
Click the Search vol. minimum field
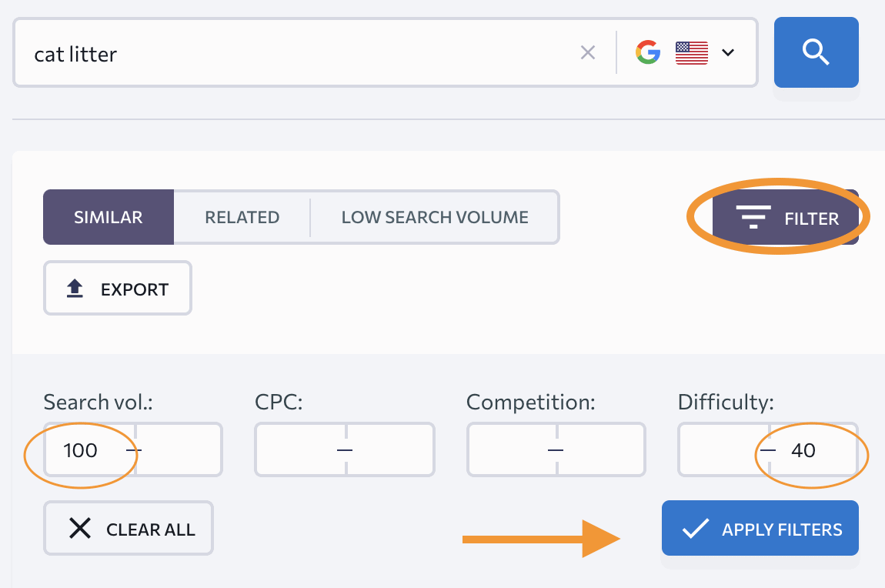coord(89,449)
